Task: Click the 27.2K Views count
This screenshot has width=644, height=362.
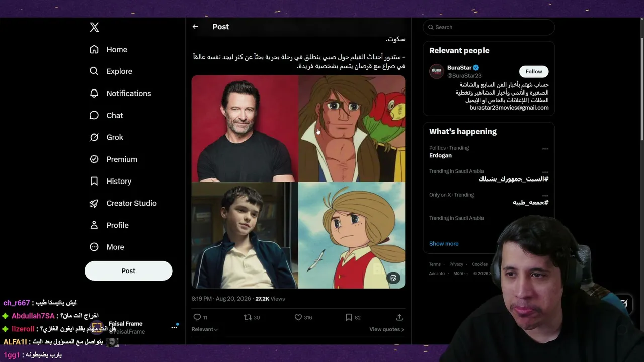Action: click(x=270, y=299)
